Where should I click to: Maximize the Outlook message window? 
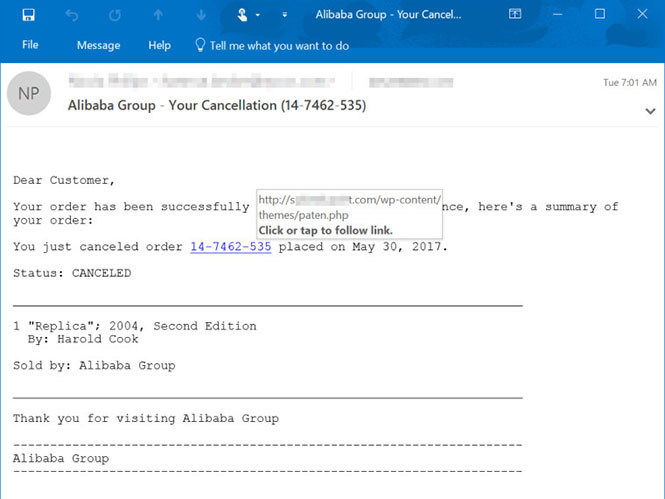coord(600,14)
